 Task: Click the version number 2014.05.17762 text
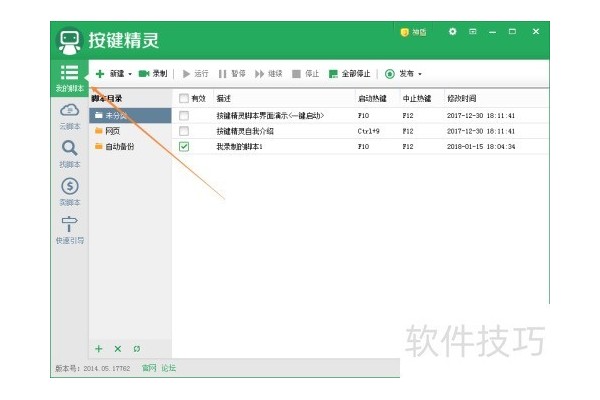click(107, 368)
